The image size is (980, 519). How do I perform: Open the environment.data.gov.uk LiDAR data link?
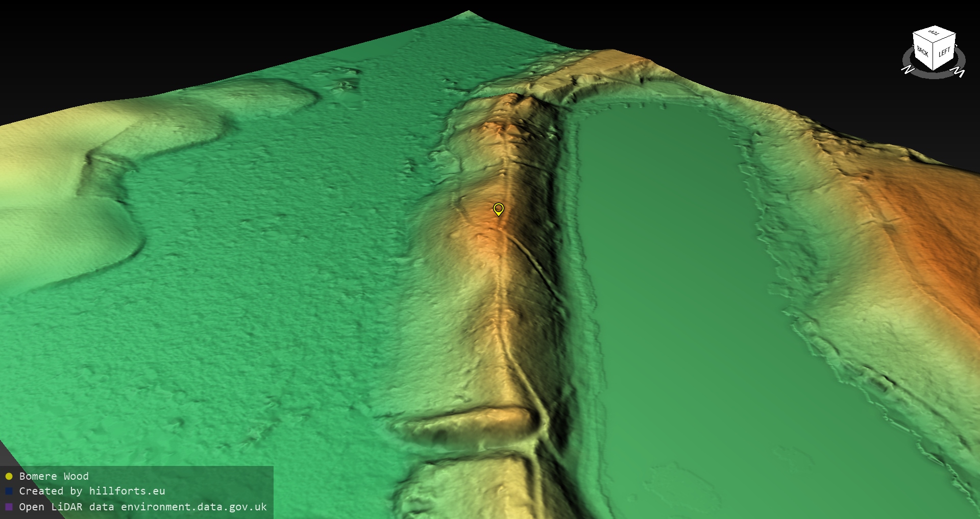click(143, 507)
